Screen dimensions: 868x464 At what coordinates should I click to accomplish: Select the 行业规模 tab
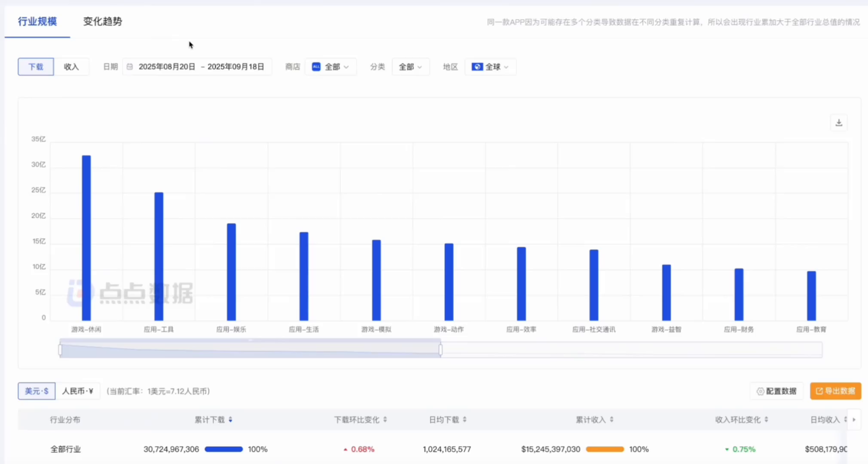(37, 21)
